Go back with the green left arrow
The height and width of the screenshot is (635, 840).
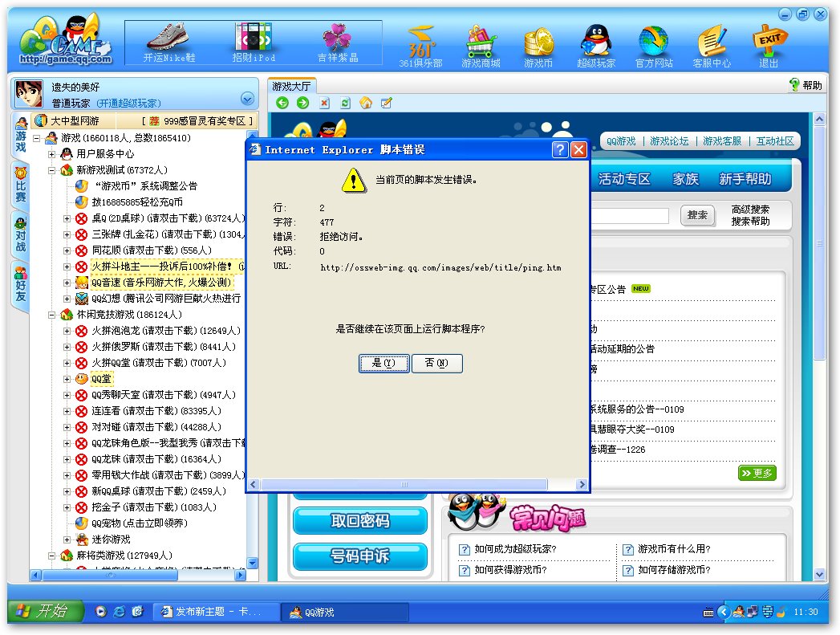coord(282,103)
